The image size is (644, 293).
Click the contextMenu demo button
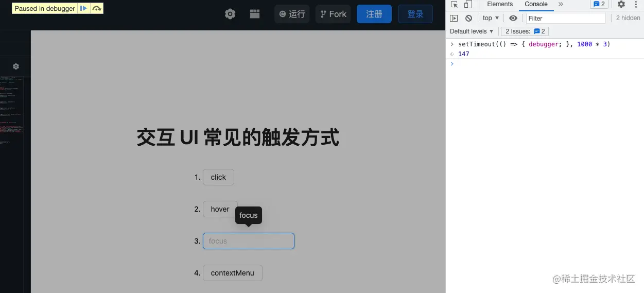[232, 273]
